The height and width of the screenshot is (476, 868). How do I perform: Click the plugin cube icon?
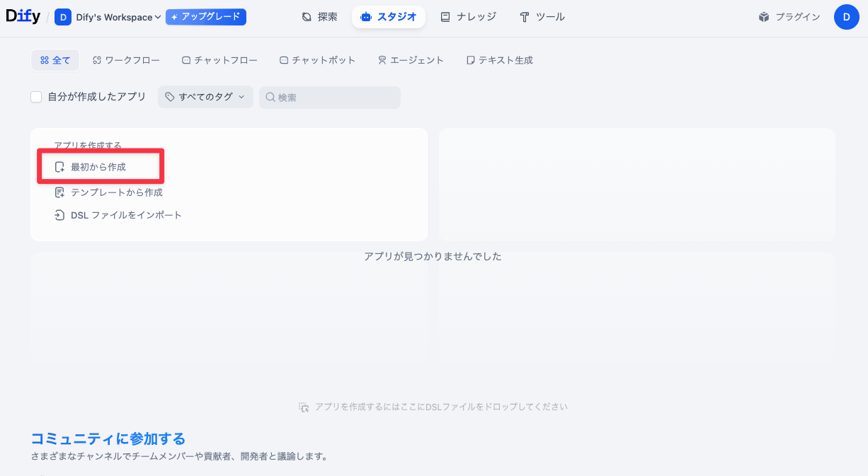pyautogui.click(x=764, y=17)
